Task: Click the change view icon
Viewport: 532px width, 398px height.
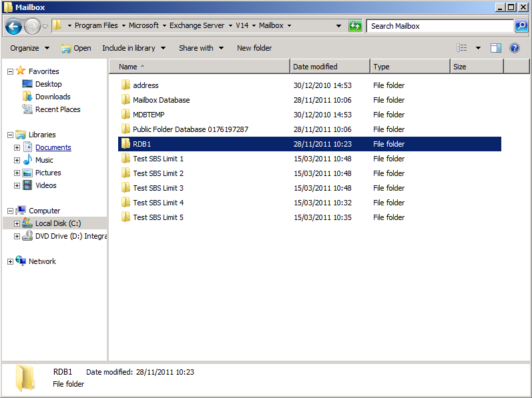Action: pos(462,48)
